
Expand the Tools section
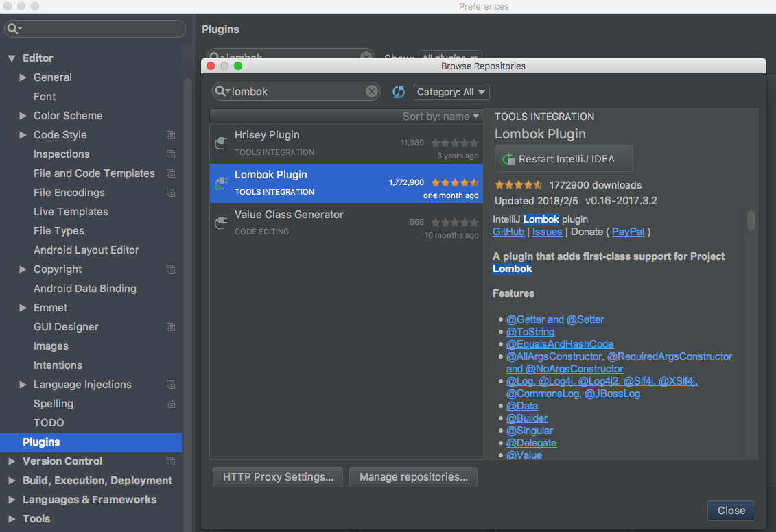pyautogui.click(x=12, y=519)
